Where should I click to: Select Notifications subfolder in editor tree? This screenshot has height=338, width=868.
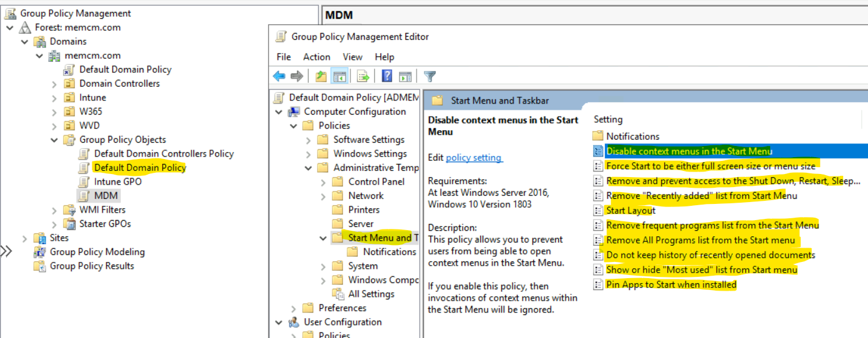click(390, 252)
